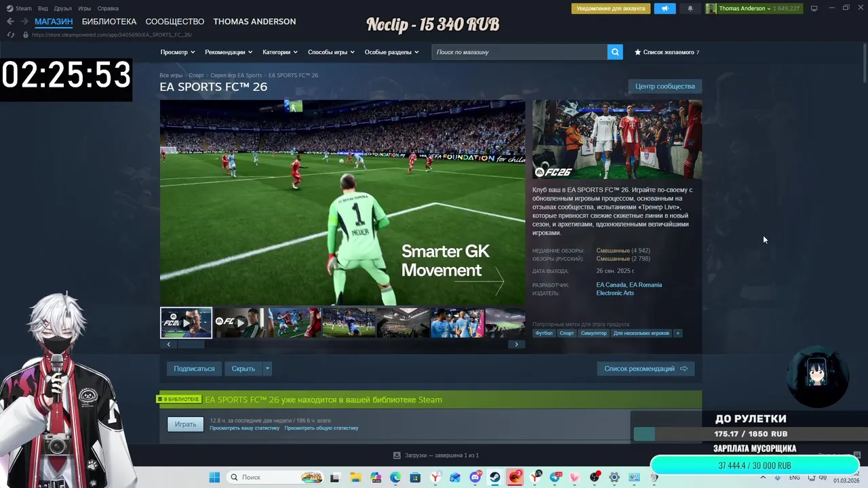
Task: Open Windows Start menu
Action: [x=214, y=477]
